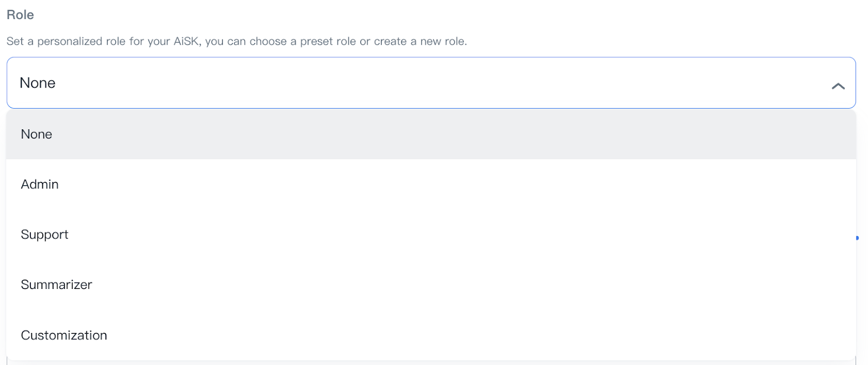Pick the Summarizer preset role
Screen dimensions: 868x365
click(56, 285)
